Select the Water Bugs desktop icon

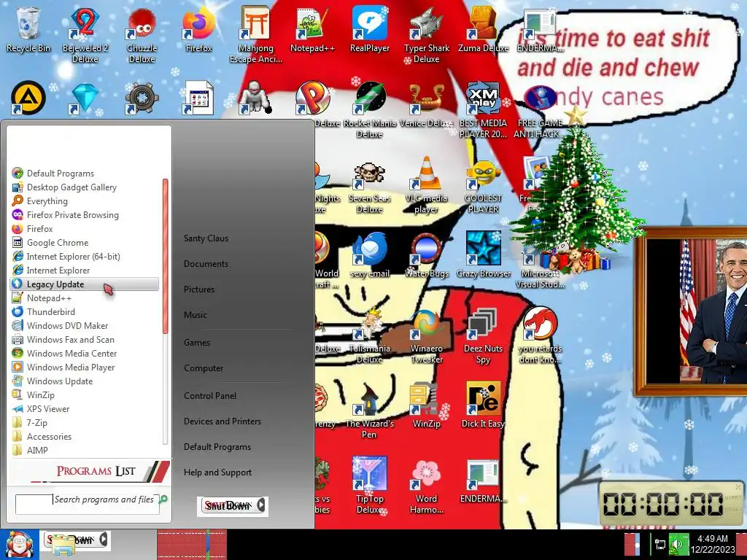pos(426,256)
